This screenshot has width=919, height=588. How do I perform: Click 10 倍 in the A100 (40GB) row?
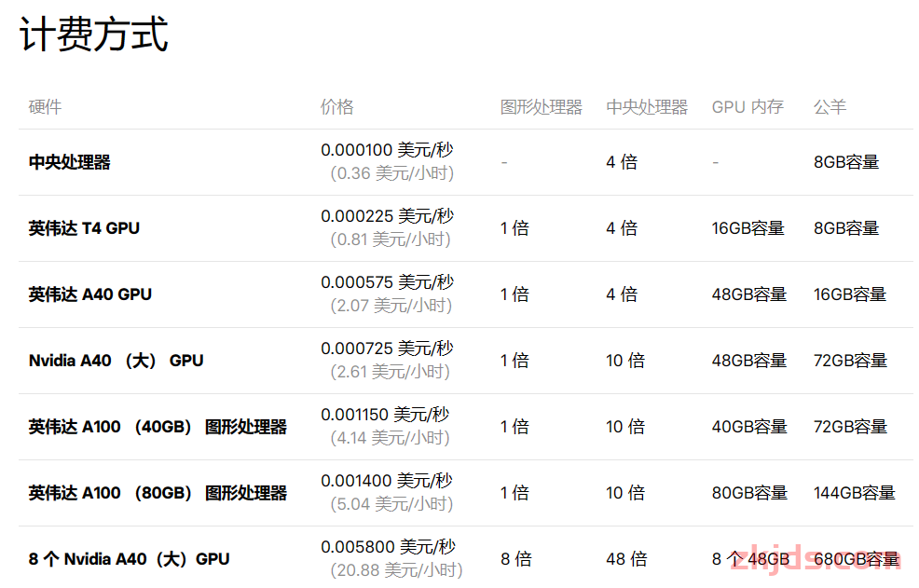[625, 427]
